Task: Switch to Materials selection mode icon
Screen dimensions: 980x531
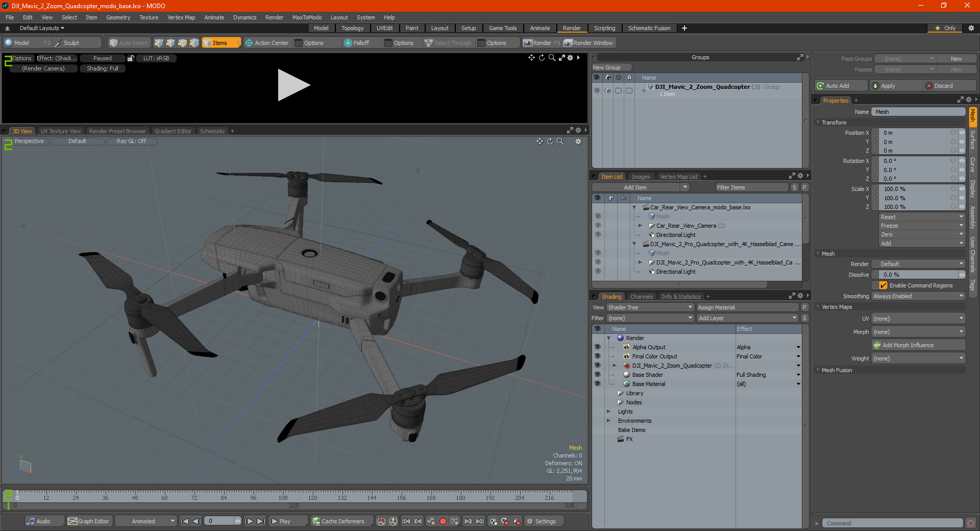Action: click(194, 43)
